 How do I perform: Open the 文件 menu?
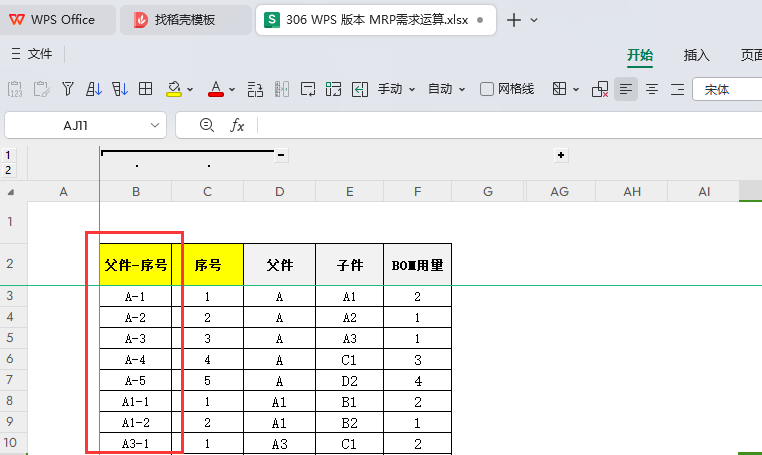click(x=39, y=53)
